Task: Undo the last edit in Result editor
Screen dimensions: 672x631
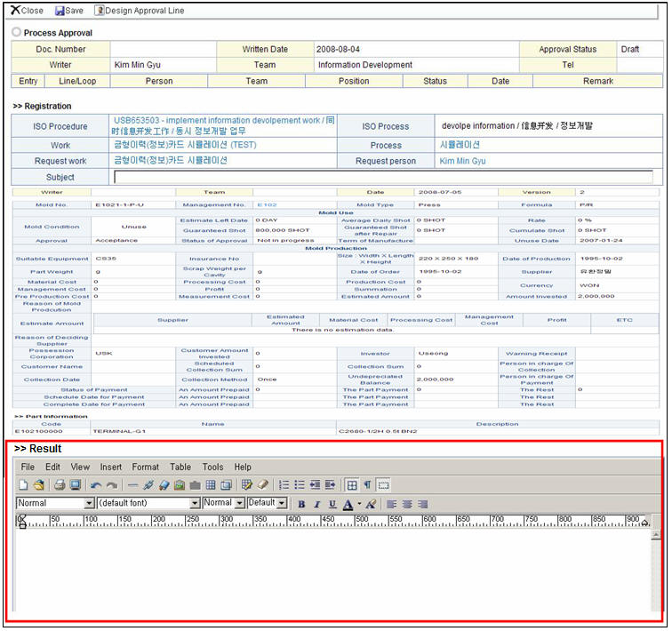Action: pyautogui.click(x=96, y=485)
